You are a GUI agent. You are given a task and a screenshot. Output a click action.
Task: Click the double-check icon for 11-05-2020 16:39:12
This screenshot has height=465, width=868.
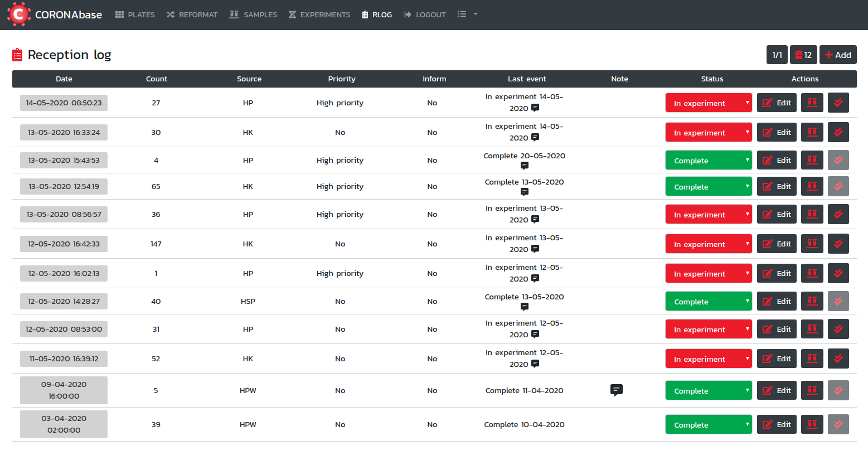(838, 359)
